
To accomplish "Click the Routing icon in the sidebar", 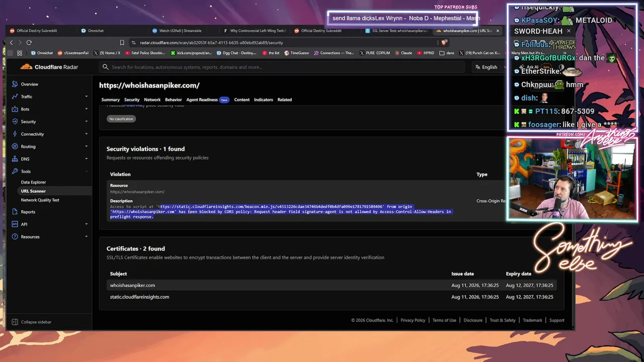I will tap(15, 147).
